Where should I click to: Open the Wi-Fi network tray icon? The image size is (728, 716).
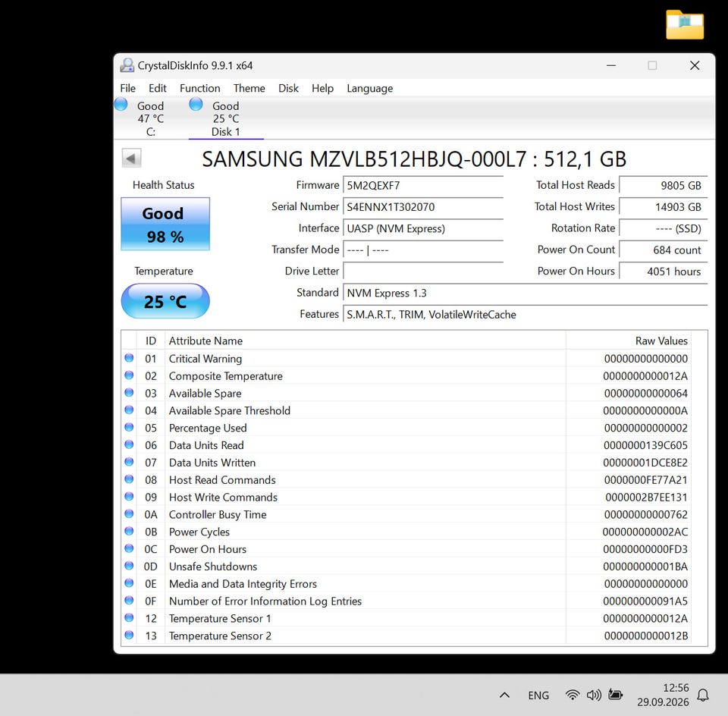coord(573,695)
